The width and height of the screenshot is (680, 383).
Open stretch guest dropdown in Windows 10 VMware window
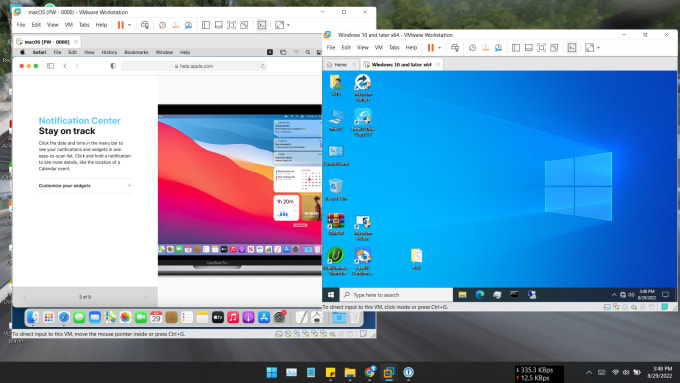click(x=598, y=48)
